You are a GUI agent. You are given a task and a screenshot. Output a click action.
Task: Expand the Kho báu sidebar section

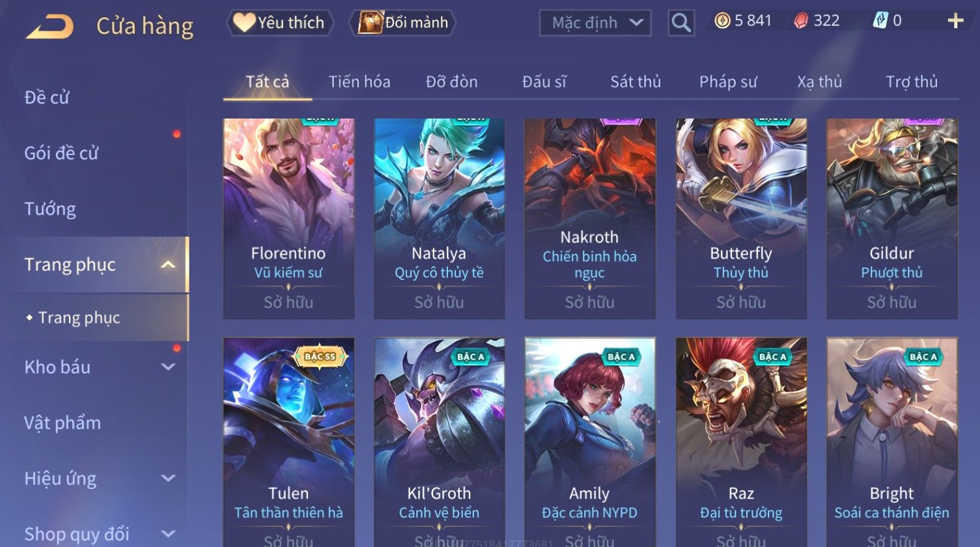[x=168, y=367]
